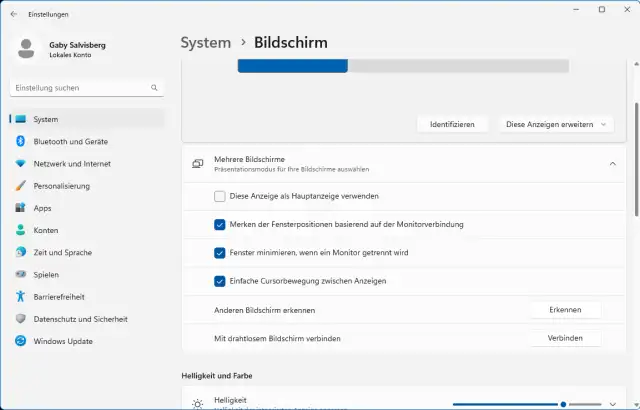Collapse the 'Mehrere Bildschirme' section
The image size is (640, 410).
[612, 163]
